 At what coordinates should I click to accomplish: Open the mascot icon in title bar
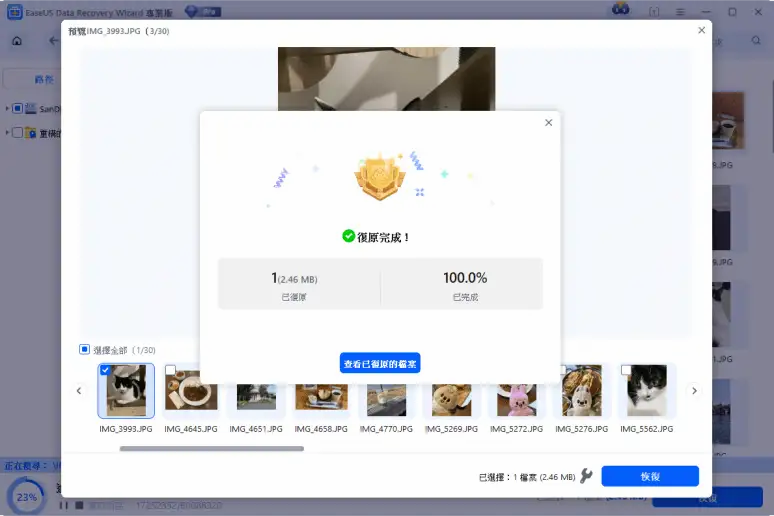point(619,10)
